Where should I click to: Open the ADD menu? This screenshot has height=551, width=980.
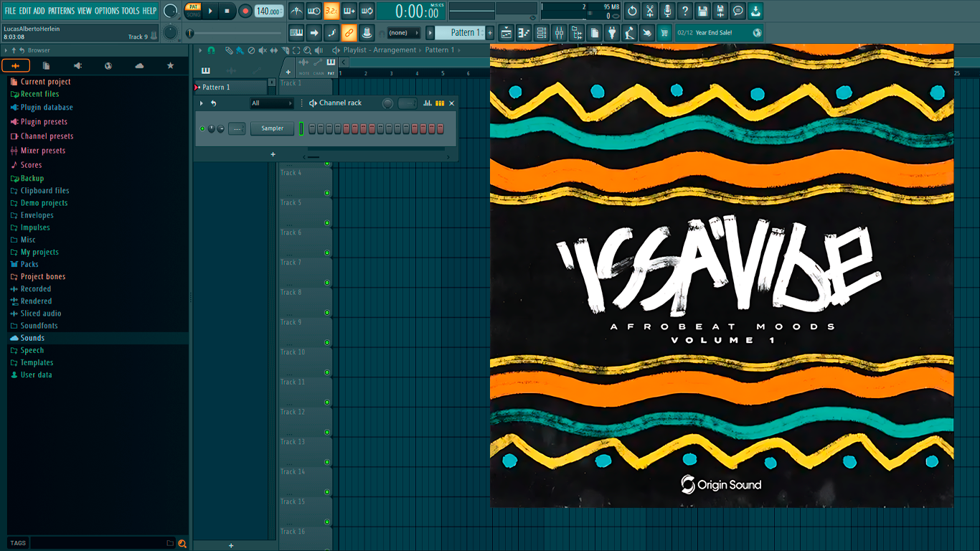click(39, 11)
